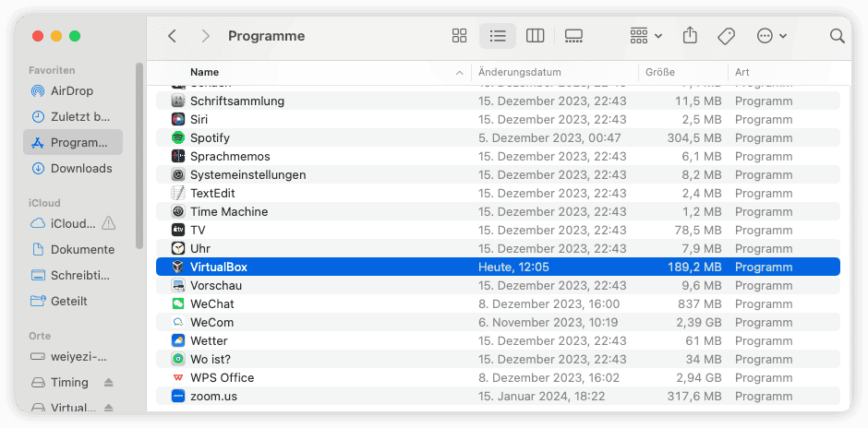
Task: Select the WeCom name text
Action: [212, 322]
